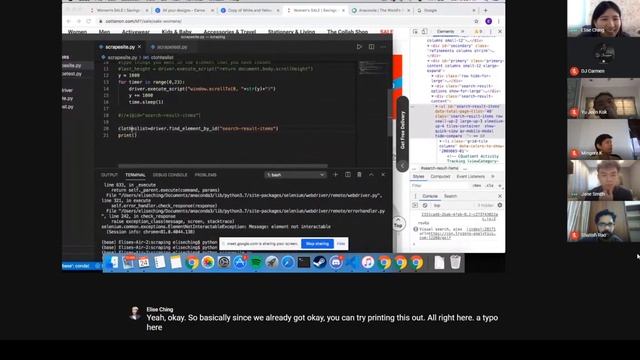Image resolution: width=640 pixels, height=360 pixels.
Task: Maximize terminal panel using chevron up
Action: [371, 175]
